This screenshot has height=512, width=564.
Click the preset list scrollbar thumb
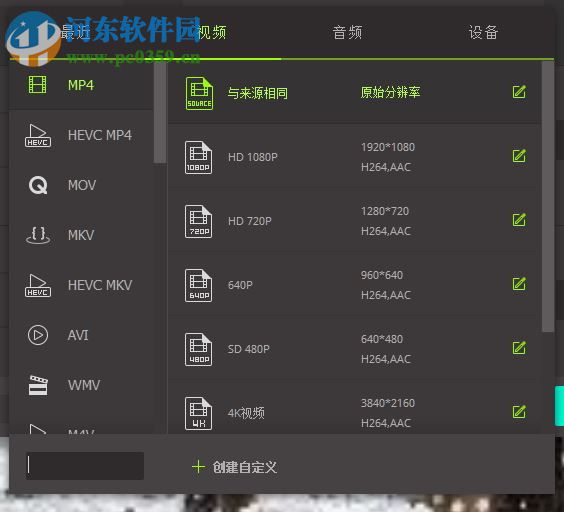coord(548,196)
